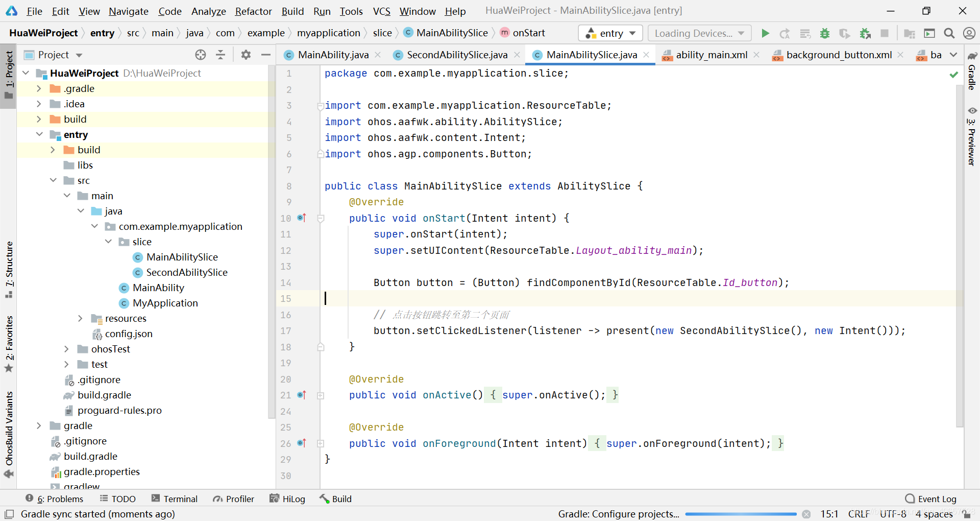980x521 pixels.
Task: Click the lock icon in the status bar
Action: click(967, 514)
